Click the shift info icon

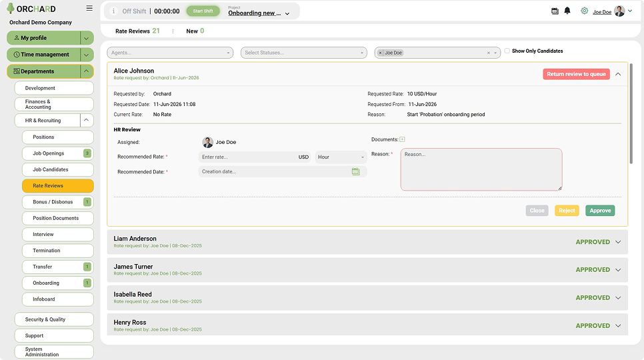[114, 11]
